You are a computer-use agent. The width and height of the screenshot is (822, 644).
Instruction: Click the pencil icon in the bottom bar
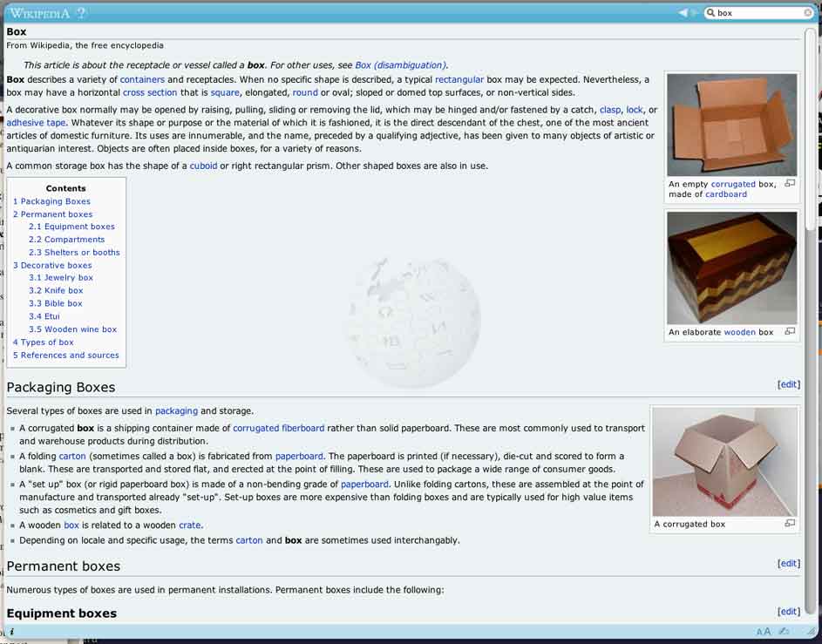click(x=785, y=632)
